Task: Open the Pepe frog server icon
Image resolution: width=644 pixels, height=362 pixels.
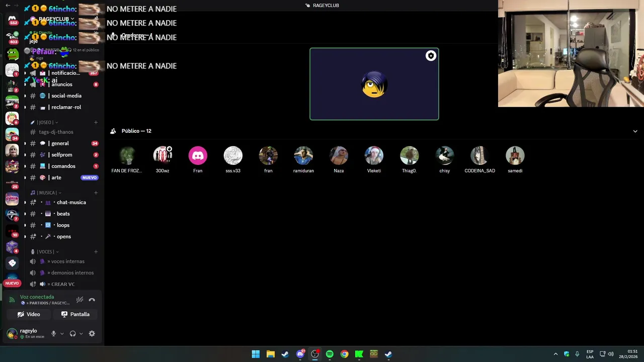Action: point(12,53)
